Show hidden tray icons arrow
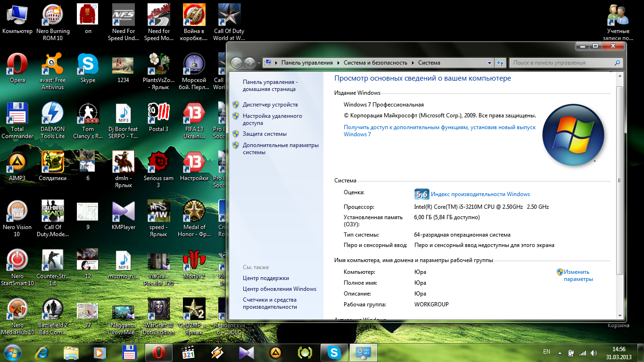 pos(560,353)
